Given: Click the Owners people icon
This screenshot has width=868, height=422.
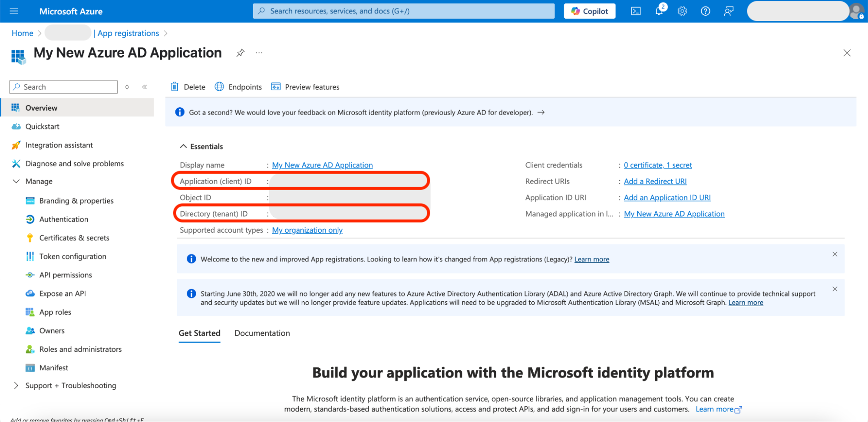Looking at the screenshot, I should (x=30, y=331).
